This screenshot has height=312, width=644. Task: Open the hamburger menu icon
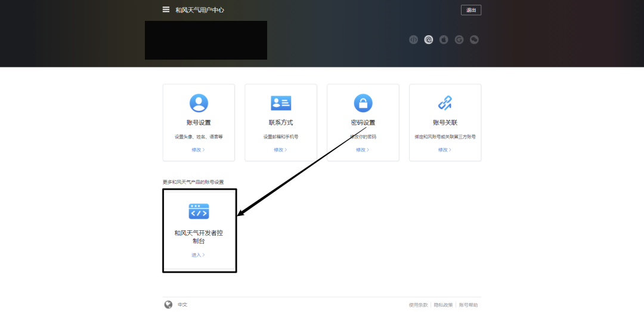point(166,10)
